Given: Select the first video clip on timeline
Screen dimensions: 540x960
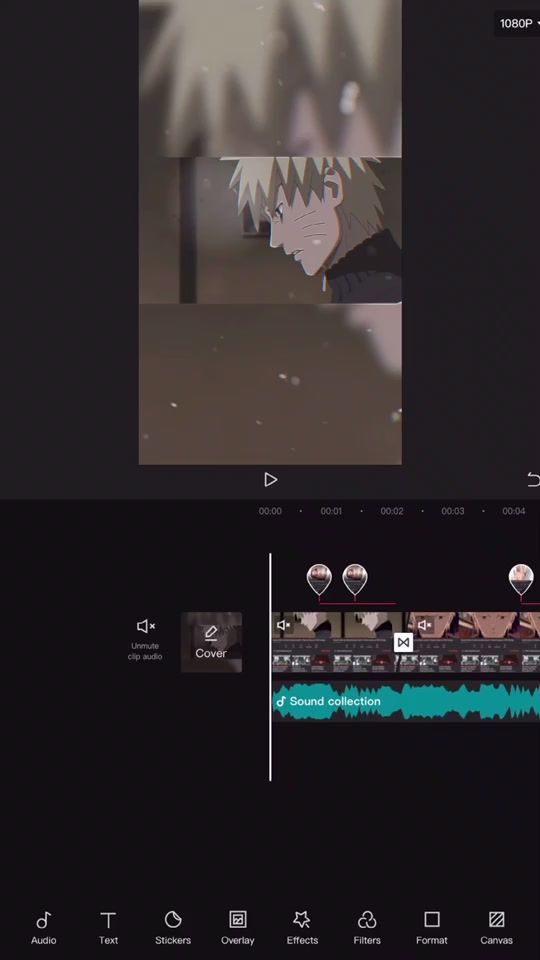Looking at the screenshot, I should (x=336, y=642).
